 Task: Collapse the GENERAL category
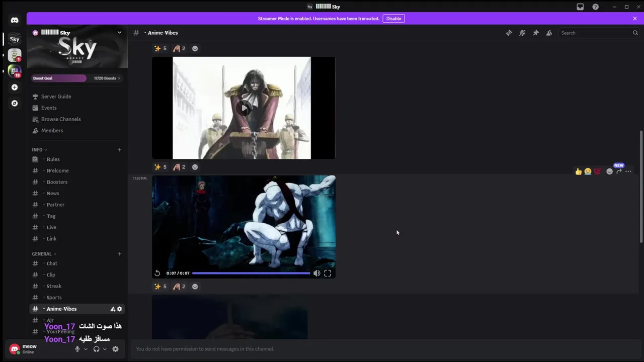[x=44, y=254]
